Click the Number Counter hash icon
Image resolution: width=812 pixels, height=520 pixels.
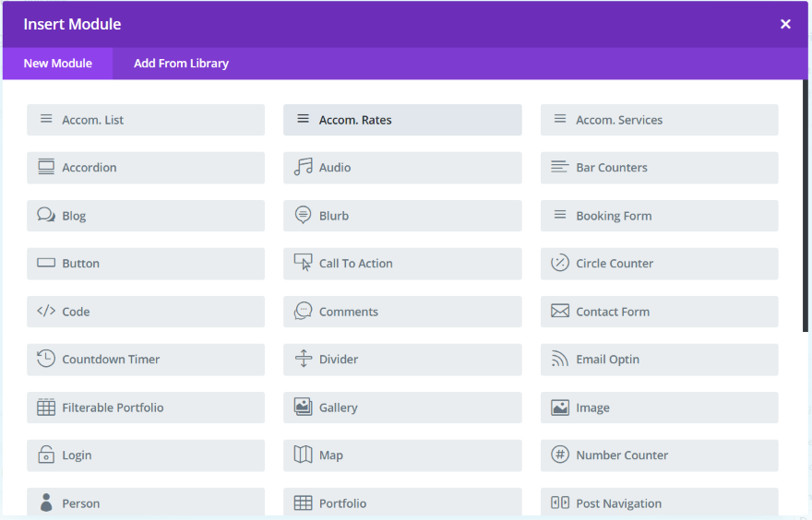tap(560, 455)
